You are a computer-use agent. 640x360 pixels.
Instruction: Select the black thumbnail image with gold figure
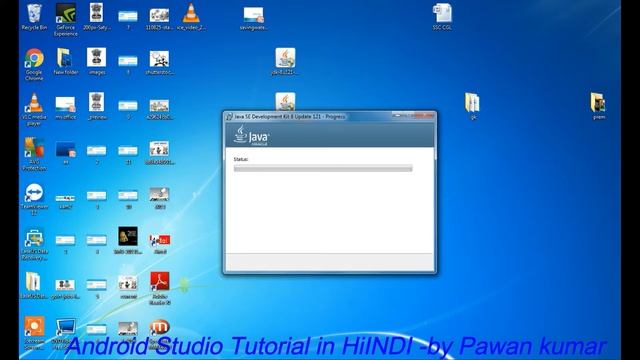pos(128,237)
